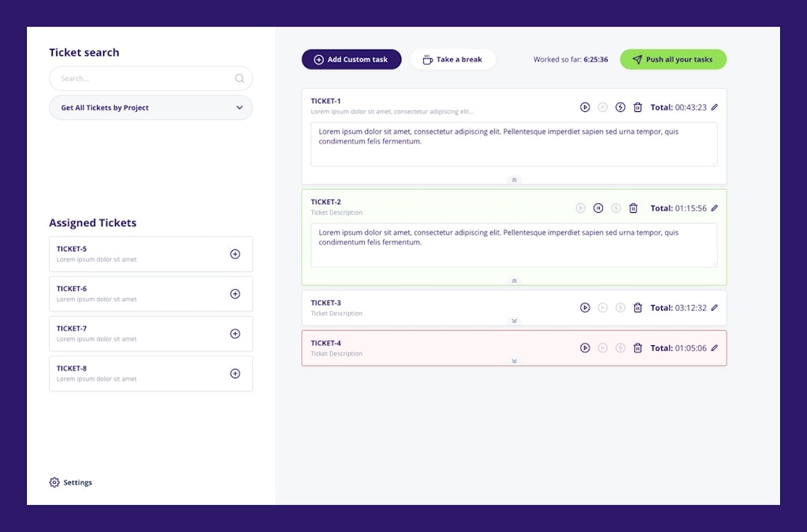Delete TICKET-1 with trash icon
807x532 pixels.
pyautogui.click(x=638, y=107)
